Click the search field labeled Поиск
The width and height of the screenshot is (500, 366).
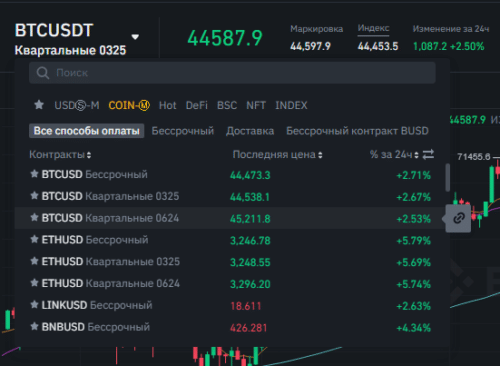(x=232, y=73)
